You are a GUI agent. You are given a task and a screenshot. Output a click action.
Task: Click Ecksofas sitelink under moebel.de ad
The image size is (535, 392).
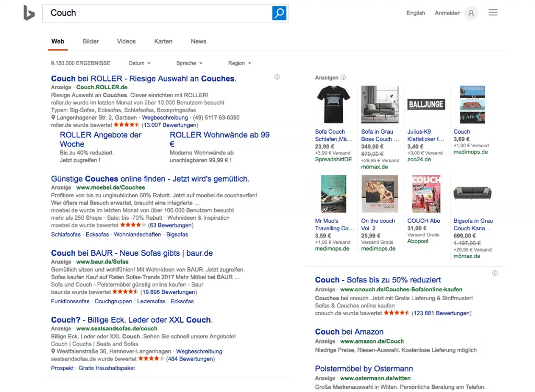(x=97, y=234)
